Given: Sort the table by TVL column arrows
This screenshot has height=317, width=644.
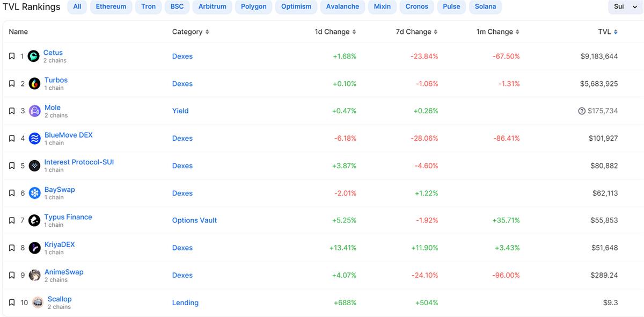Looking at the screenshot, I should coord(616,32).
